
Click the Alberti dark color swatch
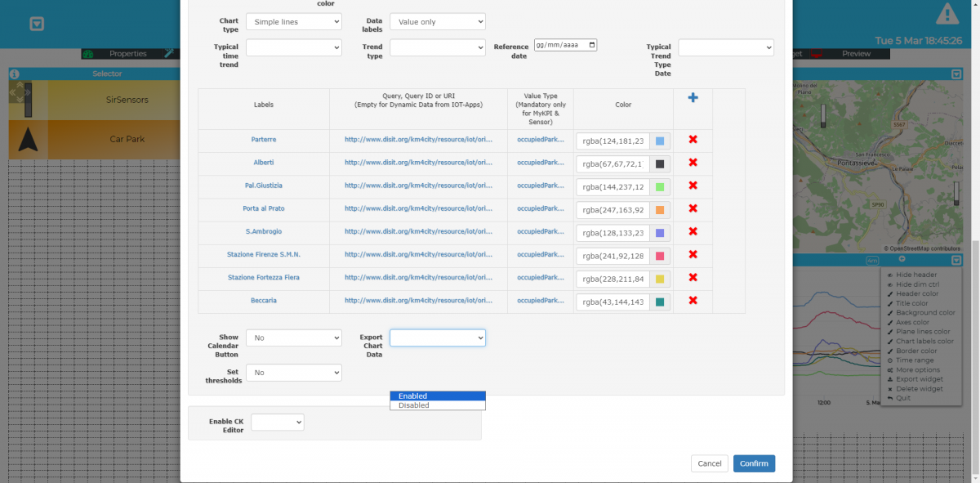[660, 163]
